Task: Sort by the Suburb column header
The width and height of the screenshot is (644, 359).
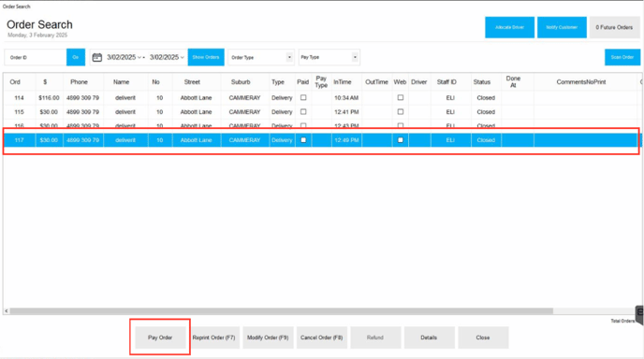Action: coord(241,82)
